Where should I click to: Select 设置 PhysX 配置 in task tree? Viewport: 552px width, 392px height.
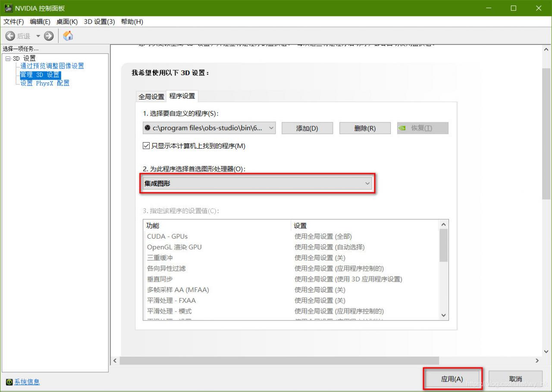45,83
